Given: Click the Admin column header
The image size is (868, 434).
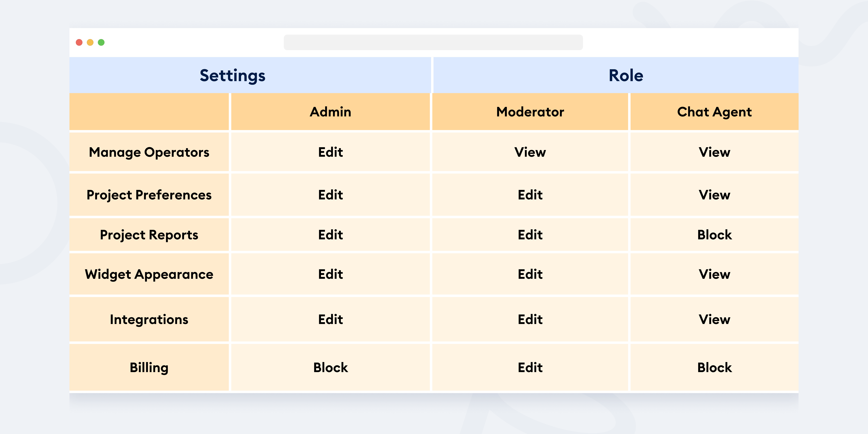Looking at the screenshot, I should click(330, 112).
